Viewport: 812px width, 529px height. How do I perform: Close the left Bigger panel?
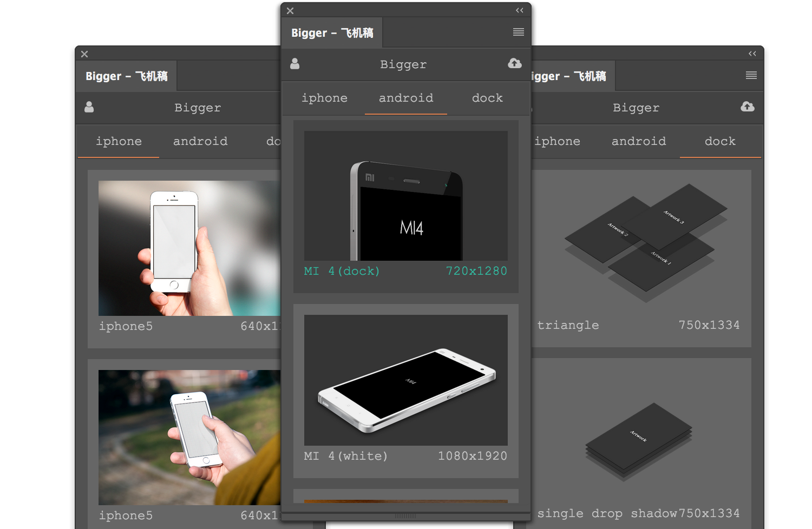[84, 54]
